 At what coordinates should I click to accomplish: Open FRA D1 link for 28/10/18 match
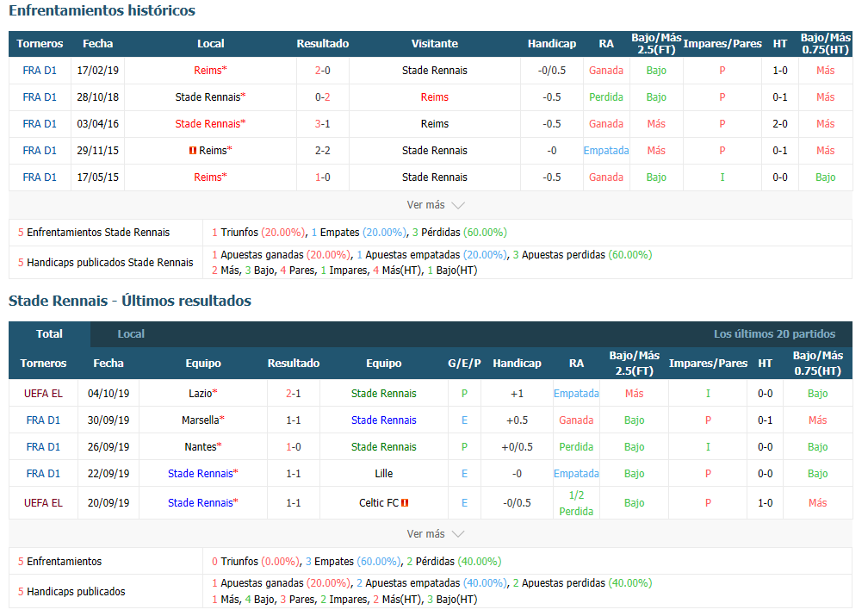40,97
